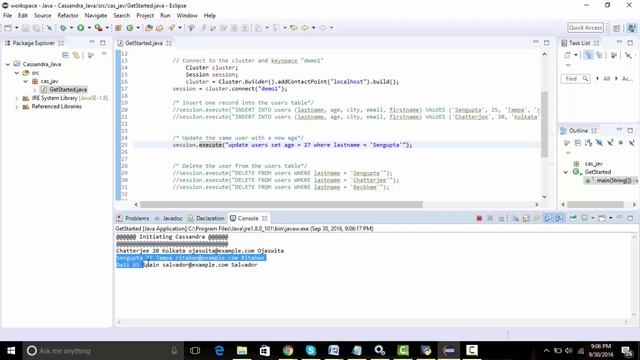
Task: Click Clear Console icon
Action: [516, 218]
